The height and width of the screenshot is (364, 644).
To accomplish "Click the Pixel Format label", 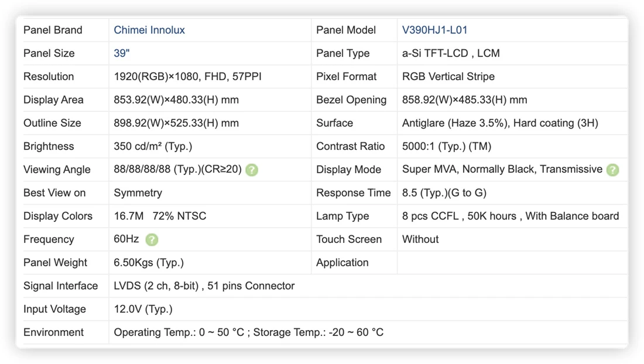I will click(346, 77).
